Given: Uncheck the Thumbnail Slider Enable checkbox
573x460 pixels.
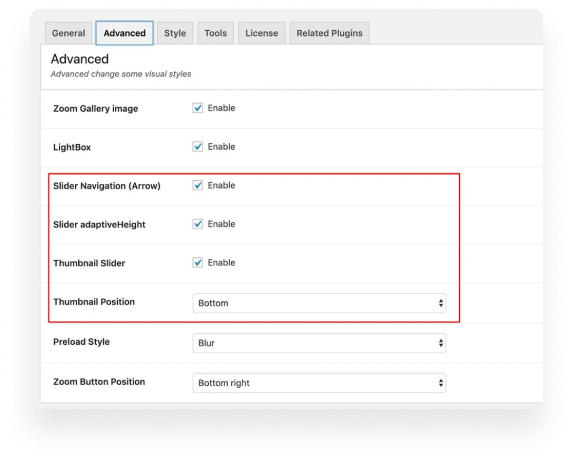Looking at the screenshot, I should click(x=198, y=263).
